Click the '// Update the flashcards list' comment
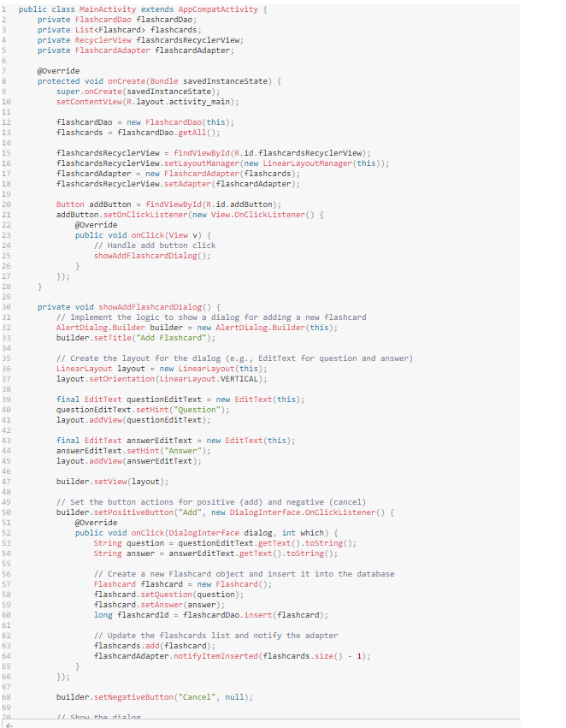The height and width of the screenshot is (728, 566). point(215,635)
